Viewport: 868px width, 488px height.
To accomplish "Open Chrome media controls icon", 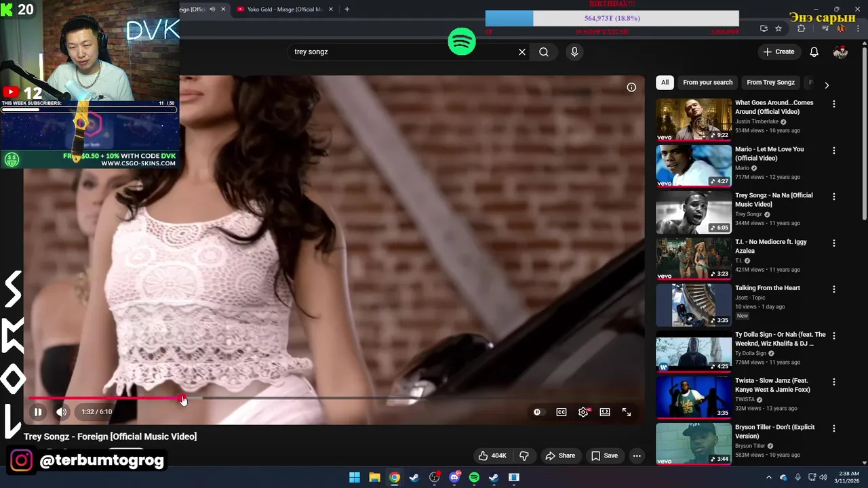I will coord(825,28).
